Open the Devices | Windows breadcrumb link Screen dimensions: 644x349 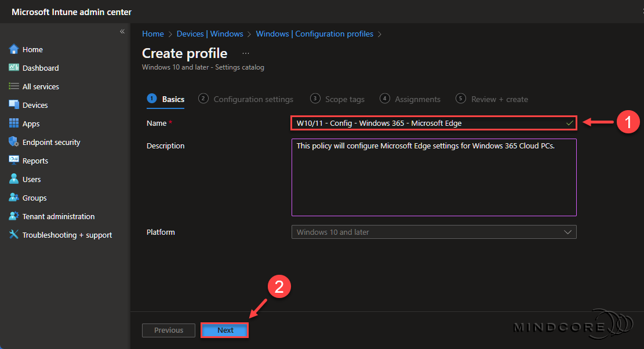[209, 34]
